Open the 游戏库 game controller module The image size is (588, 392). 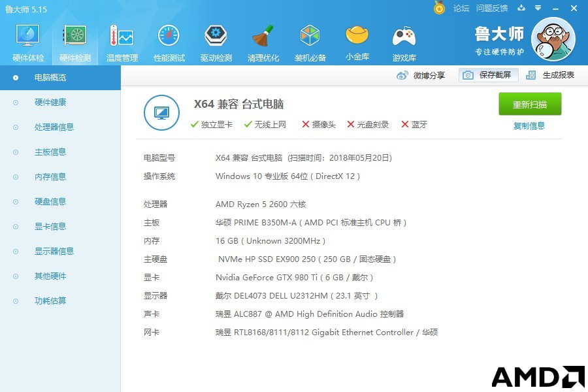(x=404, y=42)
